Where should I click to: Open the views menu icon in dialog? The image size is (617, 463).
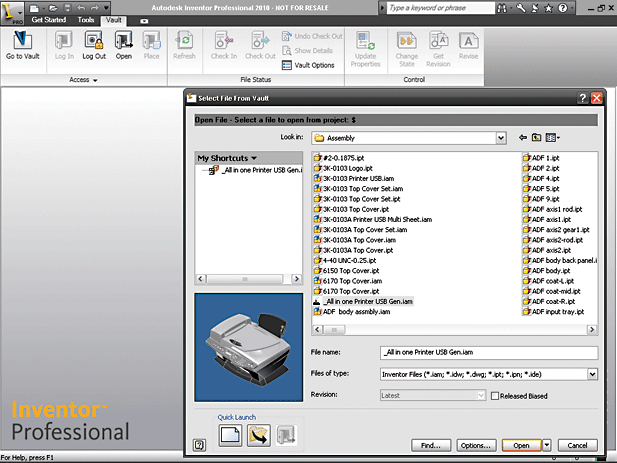coord(552,137)
